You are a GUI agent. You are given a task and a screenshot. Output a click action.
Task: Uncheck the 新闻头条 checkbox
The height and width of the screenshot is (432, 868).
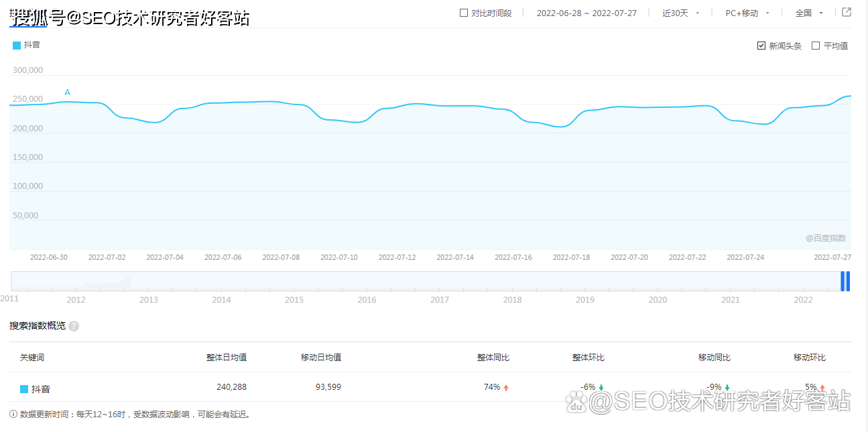pyautogui.click(x=761, y=45)
